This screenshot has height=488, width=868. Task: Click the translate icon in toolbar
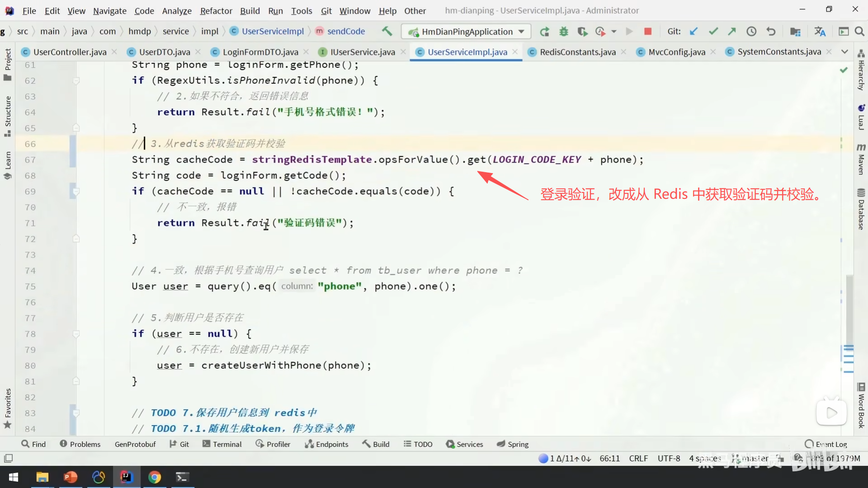pyautogui.click(x=820, y=32)
